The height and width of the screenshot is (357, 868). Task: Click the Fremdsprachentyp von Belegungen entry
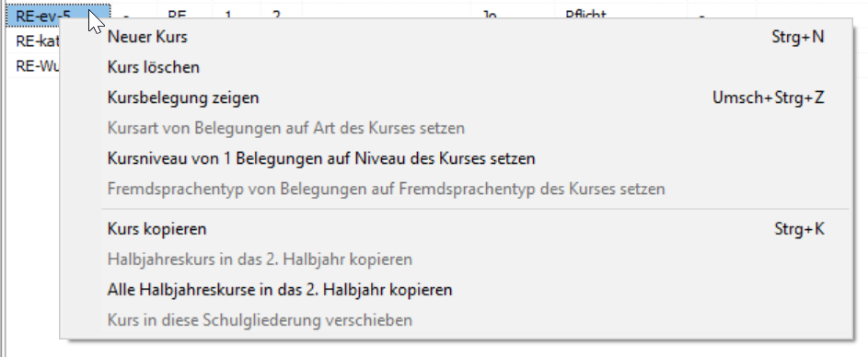click(386, 190)
